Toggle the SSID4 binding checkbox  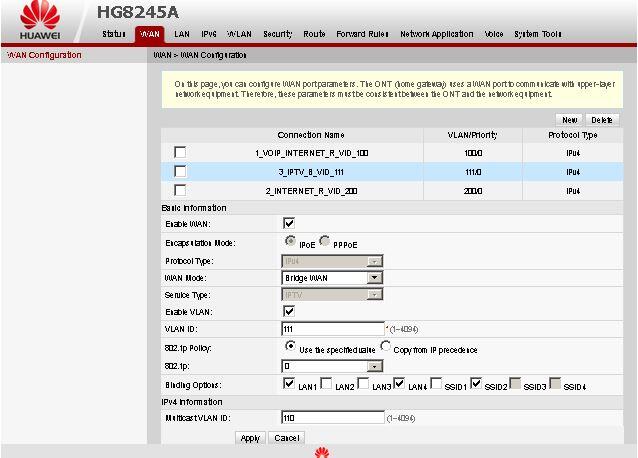(x=555, y=383)
